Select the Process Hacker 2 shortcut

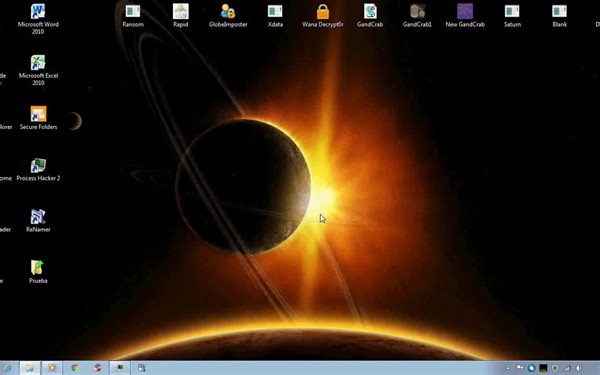38,170
